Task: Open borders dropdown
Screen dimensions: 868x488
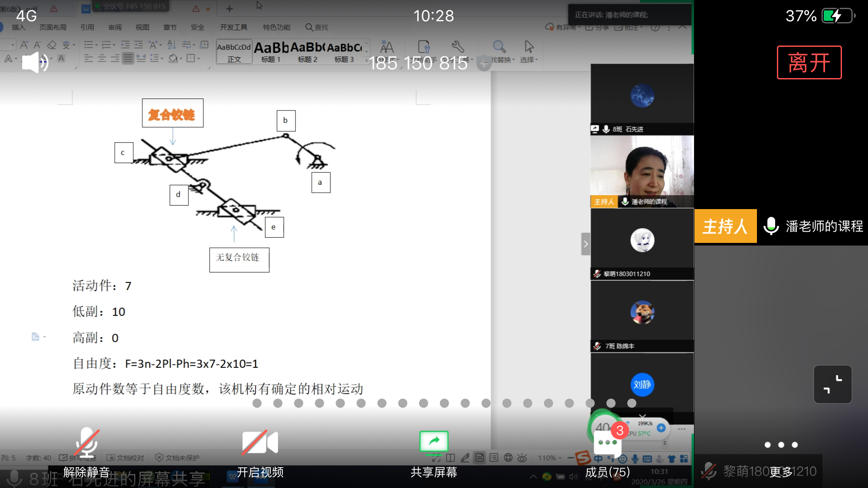Action: 193,58
